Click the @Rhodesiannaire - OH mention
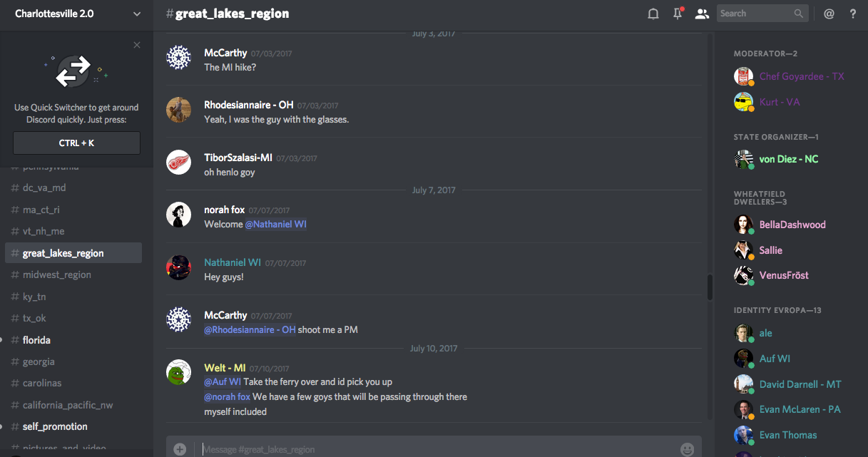This screenshot has width=868, height=457. pos(250,329)
